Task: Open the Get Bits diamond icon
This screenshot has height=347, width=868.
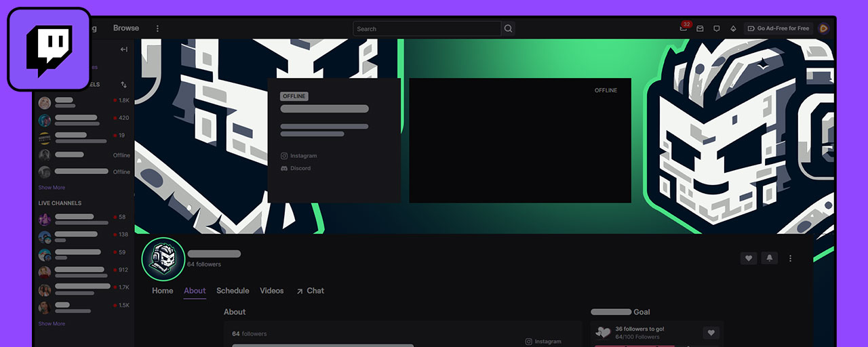Action: click(733, 28)
